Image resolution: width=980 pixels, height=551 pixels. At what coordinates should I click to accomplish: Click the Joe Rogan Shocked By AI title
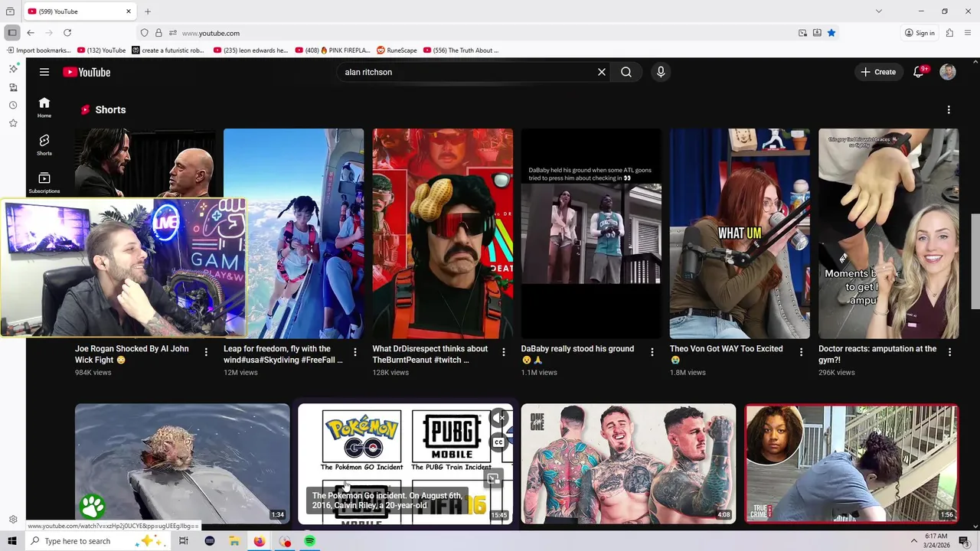(132, 354)
